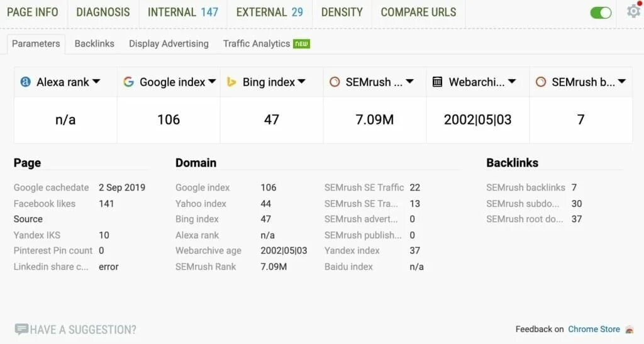Viewport: 644px width, 344px height.
Task: Open Traffic Analytics new tab
Action: [x=266, y=43]
